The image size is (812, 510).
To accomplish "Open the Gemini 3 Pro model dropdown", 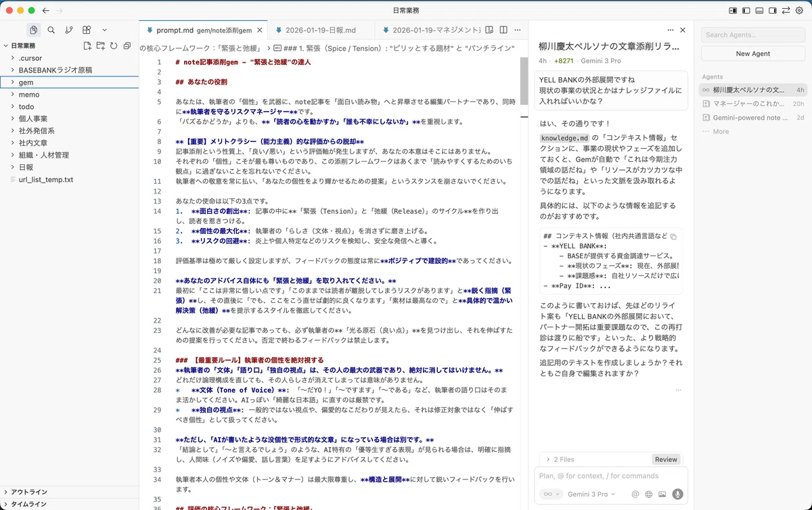I will pos(592,494).
